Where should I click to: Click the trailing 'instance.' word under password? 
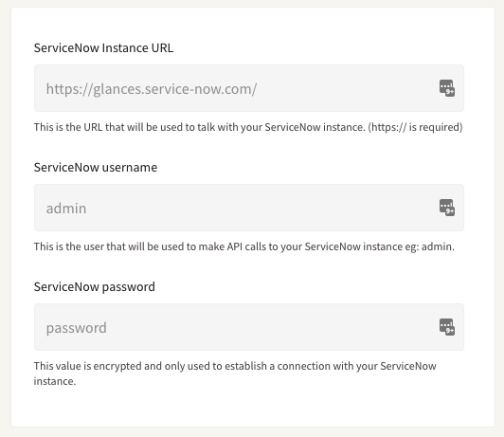pos(55,381)
